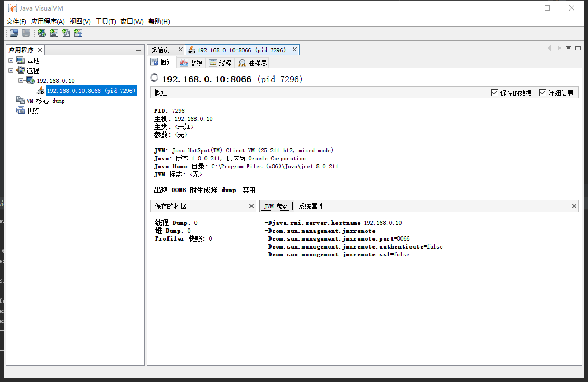Image resolution: width=588 pixels, height=382 pixels.
Task: Close the 保存的数据 section
Action: click(x=251, y=206)
